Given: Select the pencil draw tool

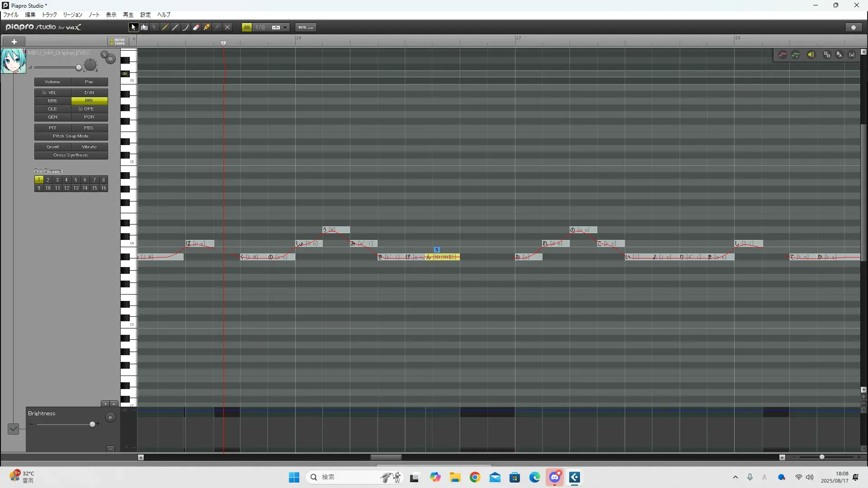Looking at the screenshot, I should pos(165,28).
